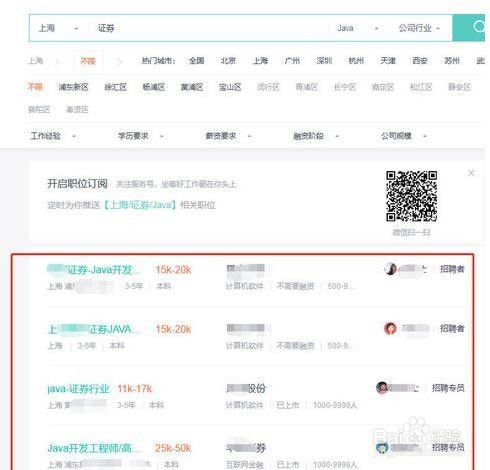Filter by 长宁区 district
The image size is (490, 470).
(x=345, y=87)
